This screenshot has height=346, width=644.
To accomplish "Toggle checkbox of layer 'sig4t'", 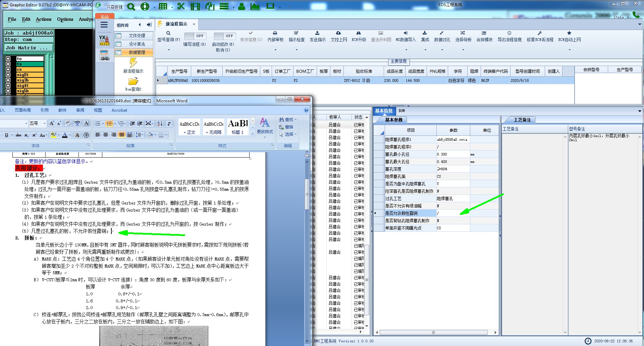I will point(8,85).
